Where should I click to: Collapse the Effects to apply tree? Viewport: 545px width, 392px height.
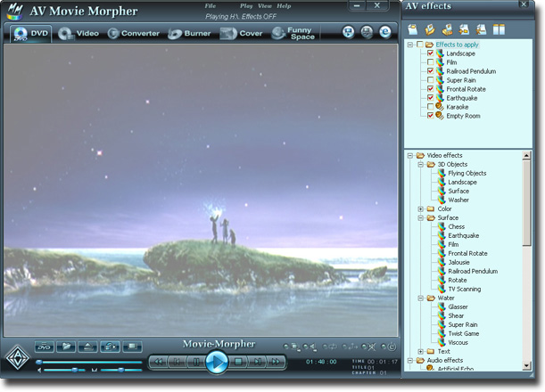tap(410, 45)
